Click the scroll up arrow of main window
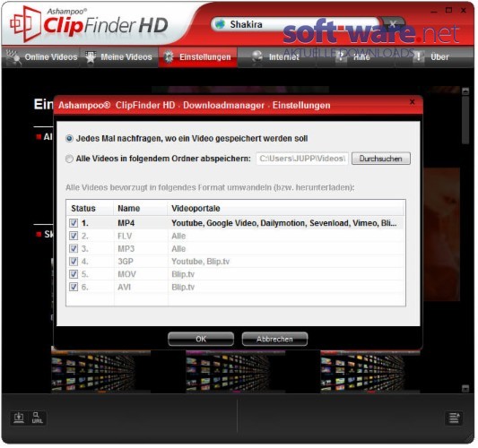Image resolution: width=478 pixels, height=448 pixels. pyautogui.click(x=465, y=91)
